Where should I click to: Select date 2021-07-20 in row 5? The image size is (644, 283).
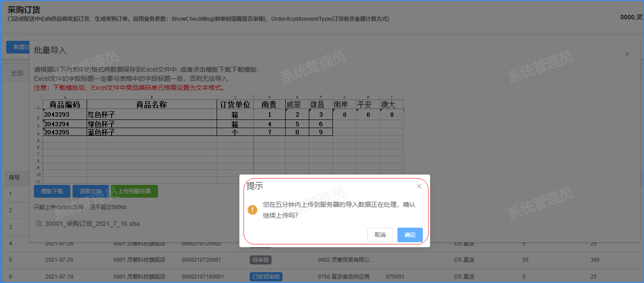(59, 260)
